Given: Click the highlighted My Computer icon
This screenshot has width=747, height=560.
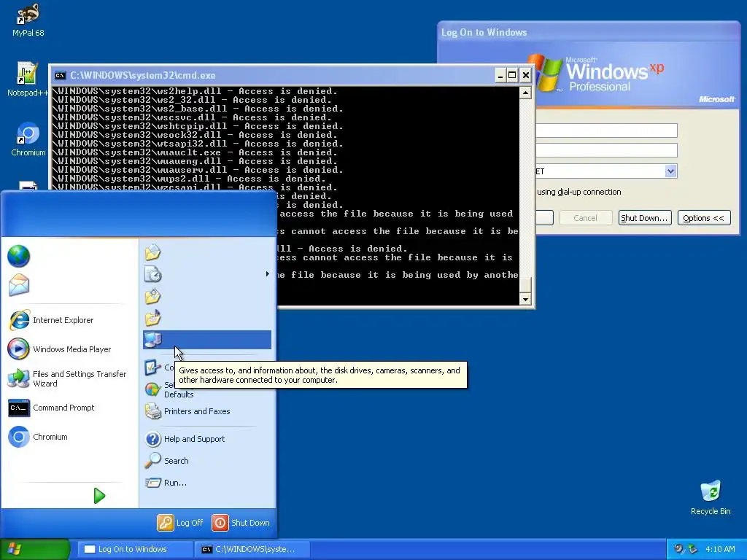Looking at the screenshot, I should coord(153,340).
